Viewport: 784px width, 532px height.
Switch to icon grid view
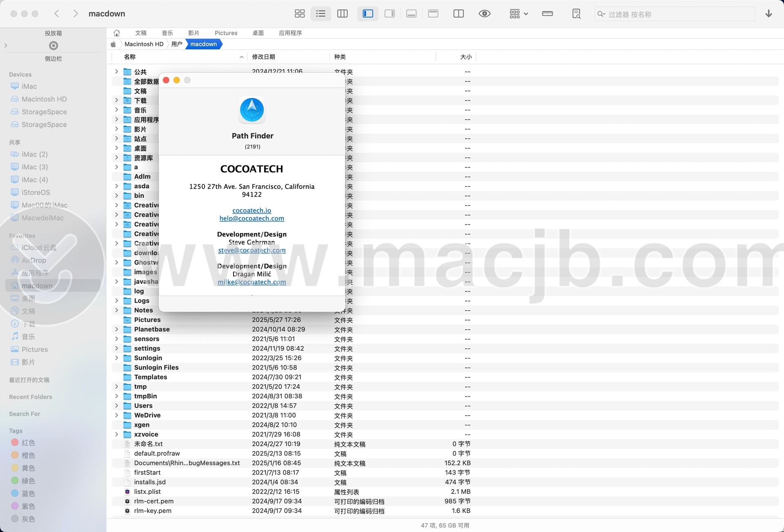[299, 13]
